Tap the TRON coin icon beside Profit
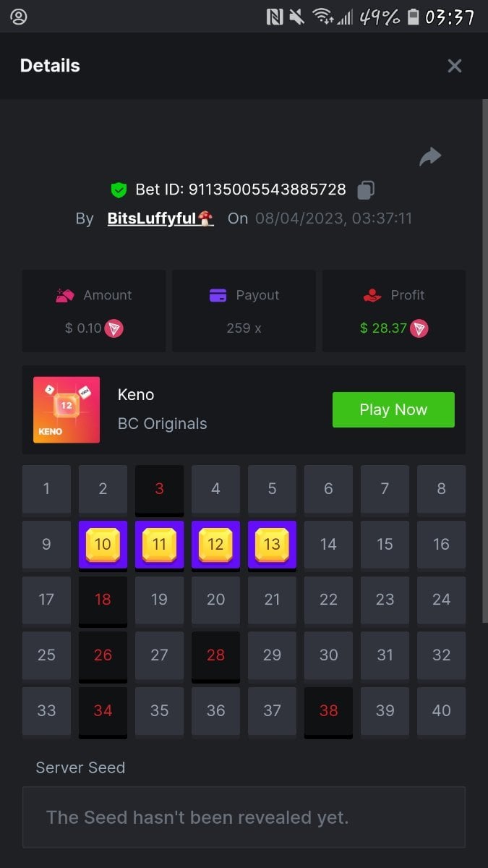488x868 pixels. coord(419,328)
